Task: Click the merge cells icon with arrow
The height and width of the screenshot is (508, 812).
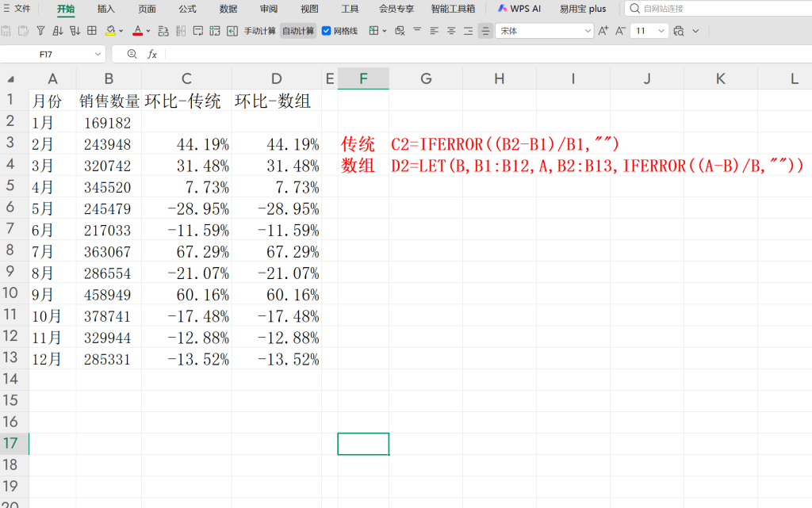Action: (215, 31)
